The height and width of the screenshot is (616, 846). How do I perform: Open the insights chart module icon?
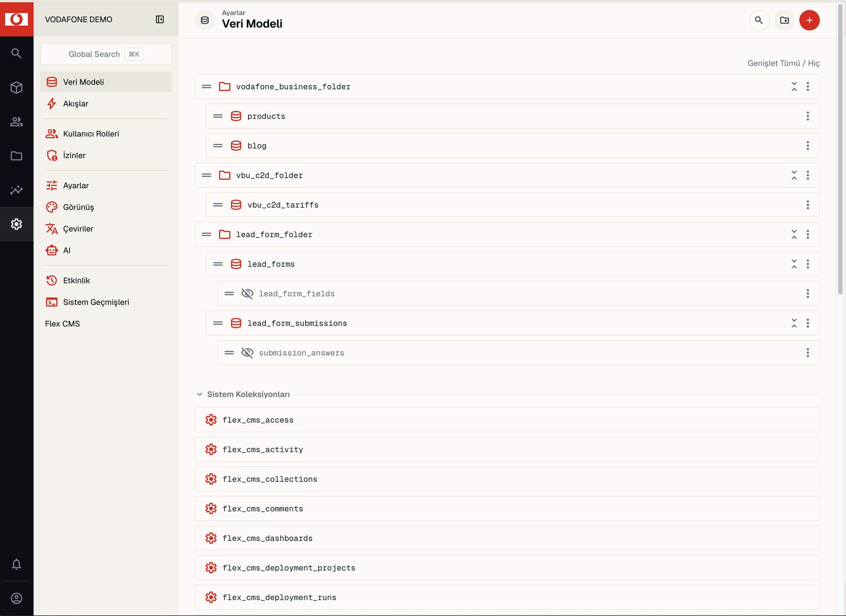click(x=16, y=190)
